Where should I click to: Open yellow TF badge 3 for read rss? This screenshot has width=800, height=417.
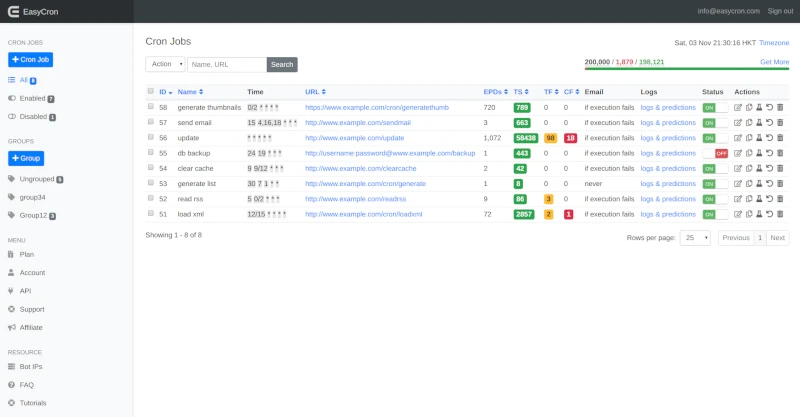point(548,199)
